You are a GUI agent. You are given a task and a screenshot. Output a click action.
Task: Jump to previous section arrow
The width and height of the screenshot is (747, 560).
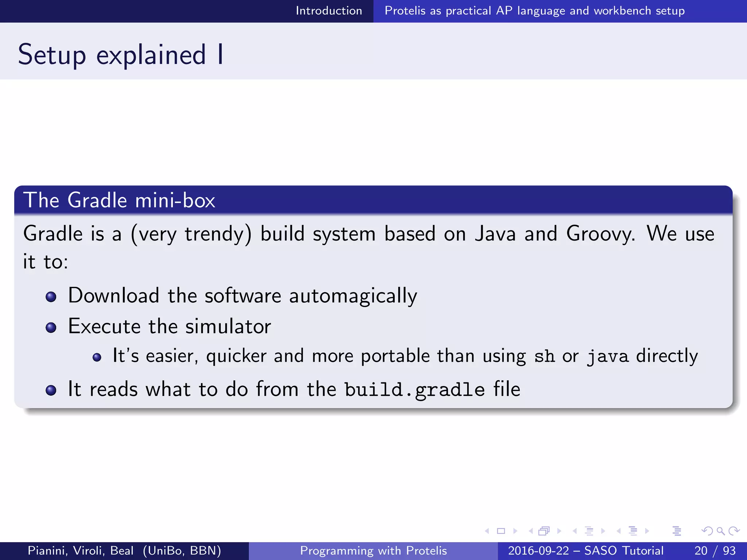pos(619,531)
